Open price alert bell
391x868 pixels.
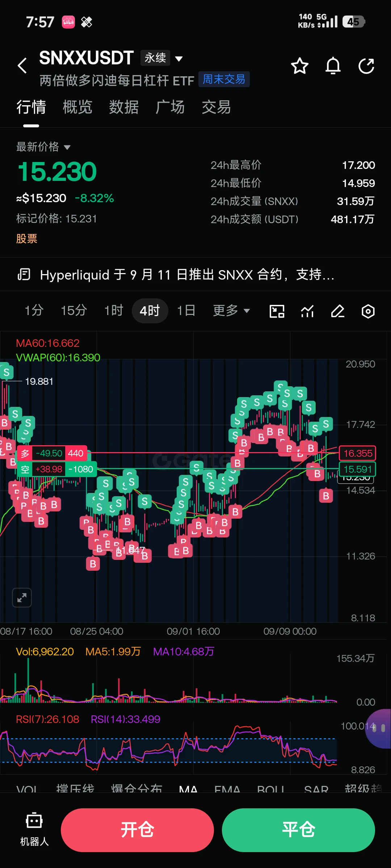pyautogui.click(x=333, y=66)
